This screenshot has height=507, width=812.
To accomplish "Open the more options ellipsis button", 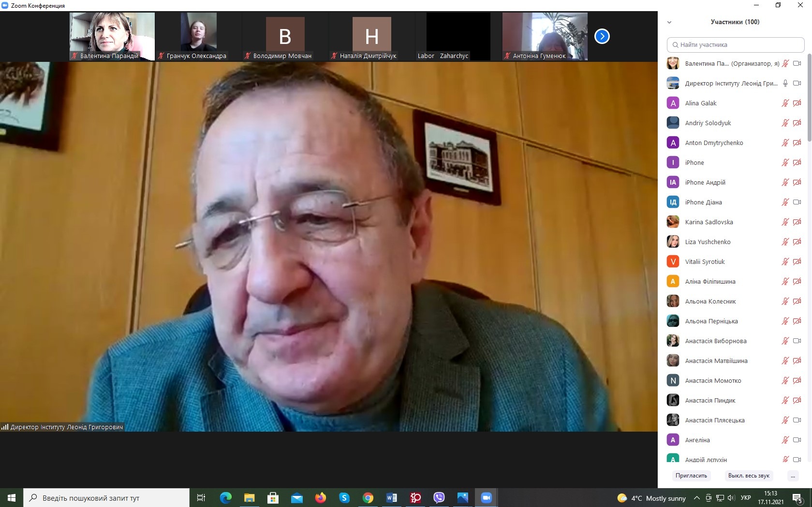I will [793, 476].
